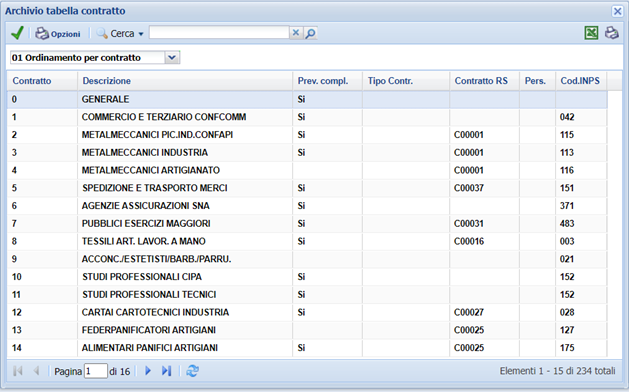
Task: Select ALIMENTARI PANIFICI ARTIGIANI row
Action: click(x=307, y=348)
